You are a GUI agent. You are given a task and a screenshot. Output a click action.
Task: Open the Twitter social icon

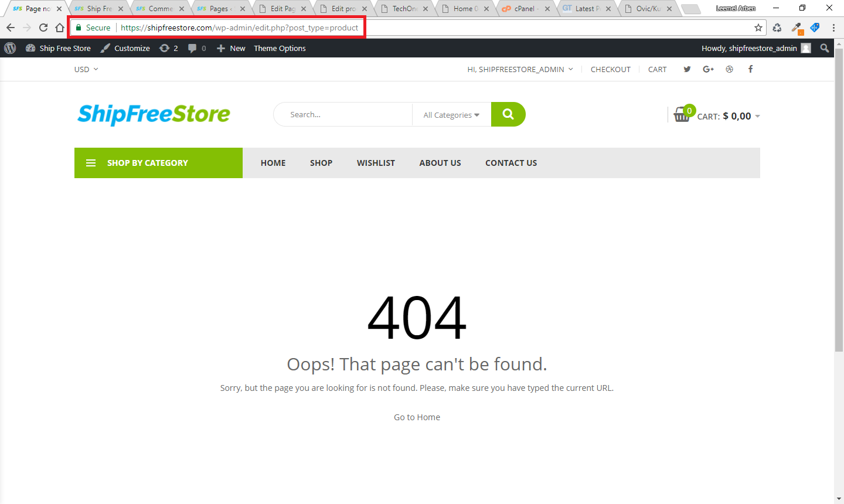[687, 69]
